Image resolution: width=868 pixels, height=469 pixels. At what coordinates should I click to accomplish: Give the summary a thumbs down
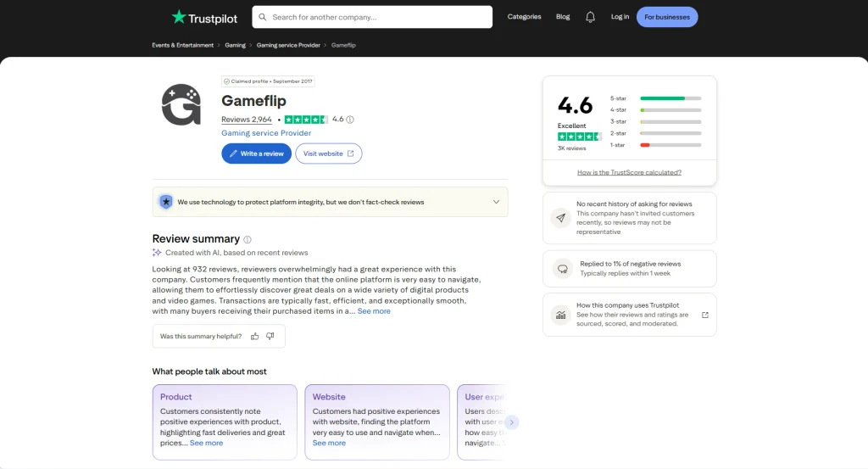[270, 336]
